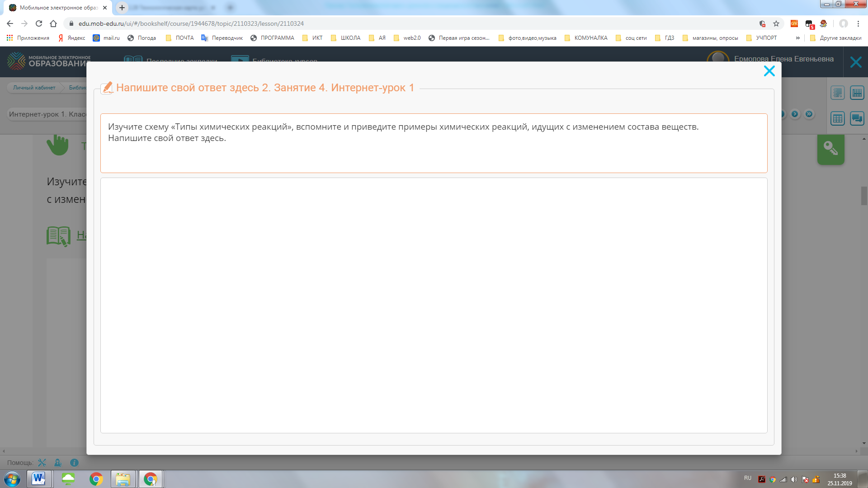This screenshot has height=488, width=868.
Task: Go to the next page arrow button
Action: pos(795,114)
